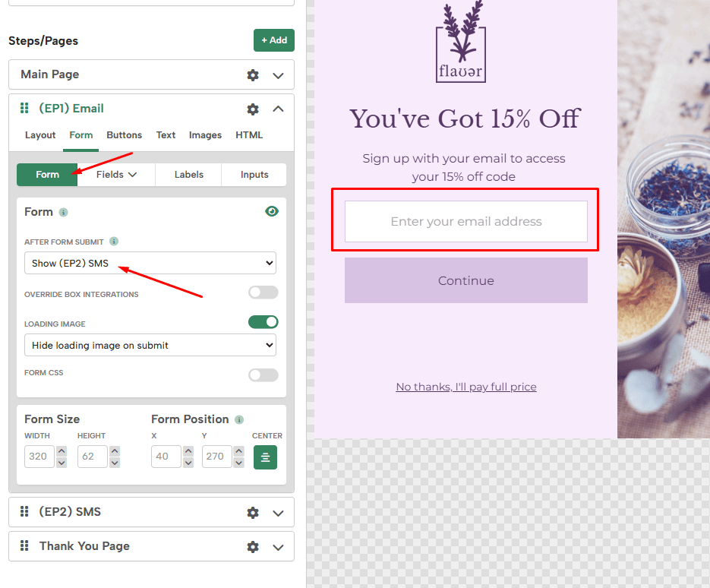Viewport: 710px width, 588px height.
Task: Select the green center alignment icon
Action: pos(265,457)
